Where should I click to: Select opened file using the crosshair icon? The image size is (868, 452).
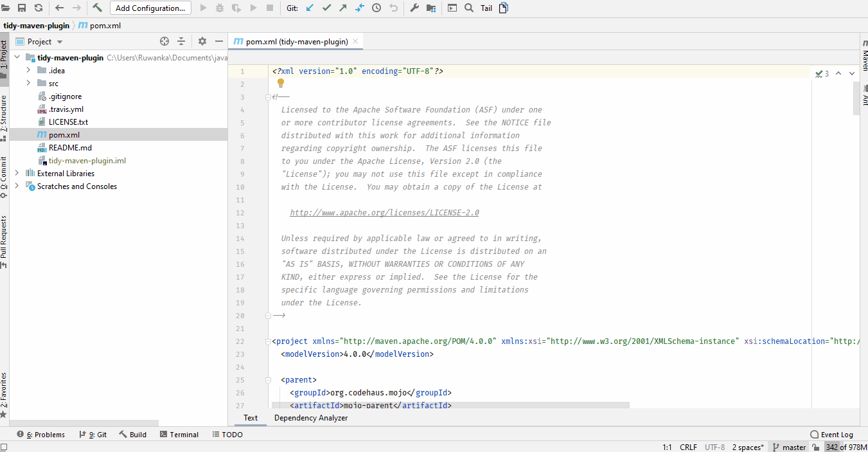[164, 41]
